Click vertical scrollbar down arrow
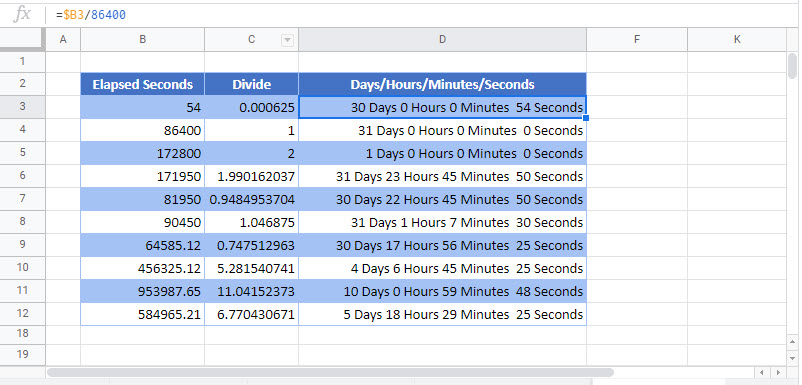 click(x=792, y=356)
